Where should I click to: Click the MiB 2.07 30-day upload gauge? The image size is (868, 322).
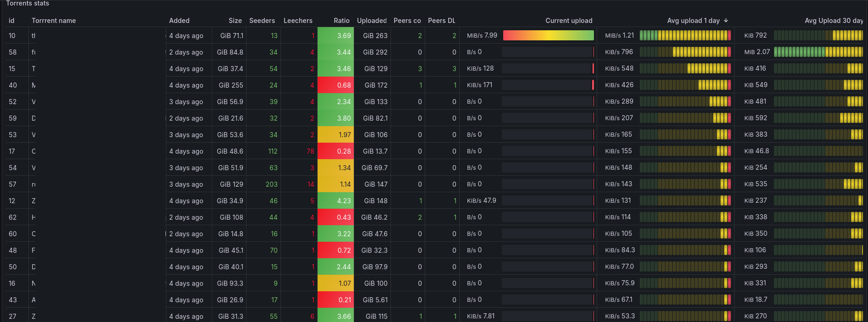pyautogui.click(x=819, y=52)
